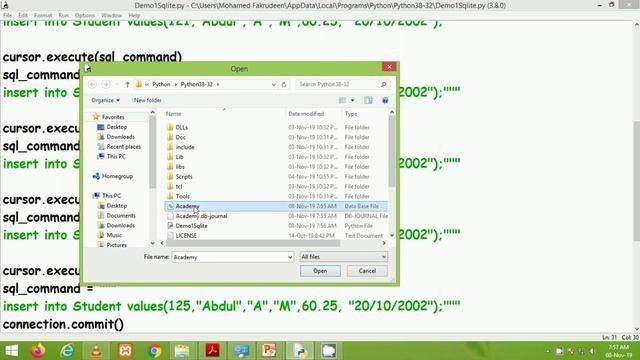The width and height of the screenshot is (640, 360).
Task: Open the File menu in IDLE
Action: (7, 15)
